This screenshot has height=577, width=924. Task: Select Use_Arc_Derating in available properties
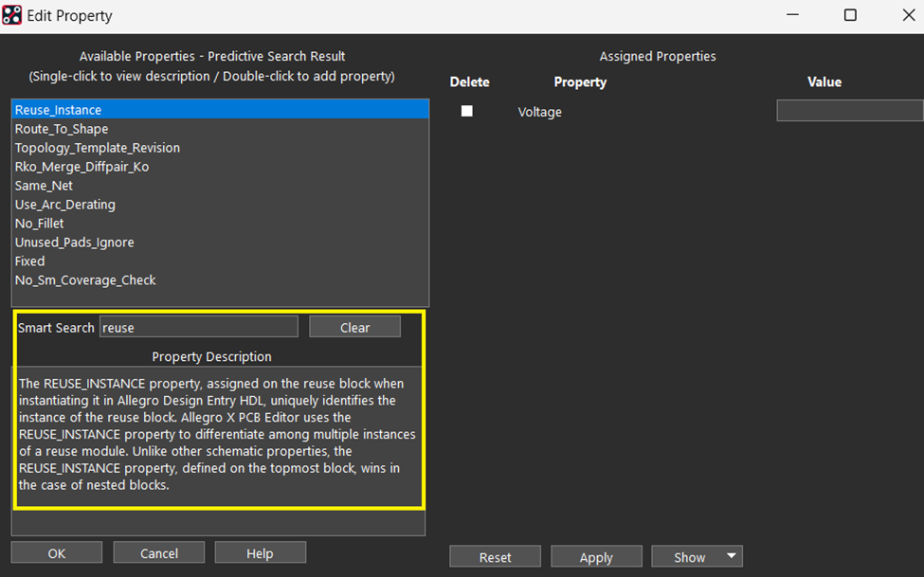point(65,205)
